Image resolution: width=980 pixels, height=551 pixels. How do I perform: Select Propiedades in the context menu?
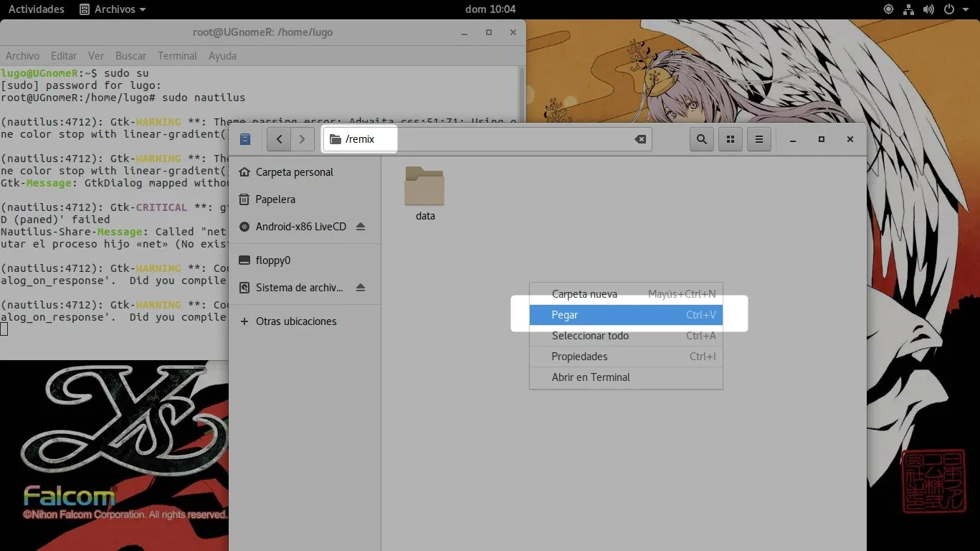(579, 356)
